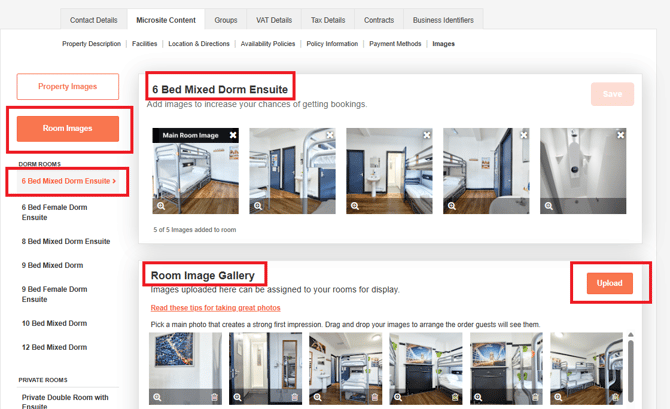Magnify the first gallery image
This screenshot has height=409, width=670.
157,397
